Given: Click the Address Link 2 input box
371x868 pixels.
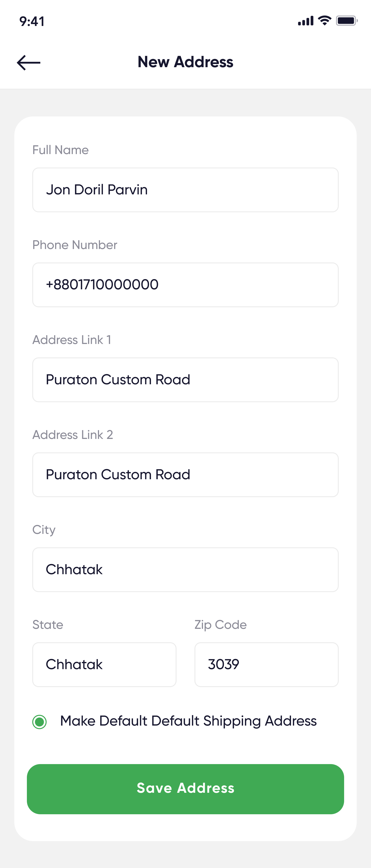Looking at the screenshot, I should 185,475.
